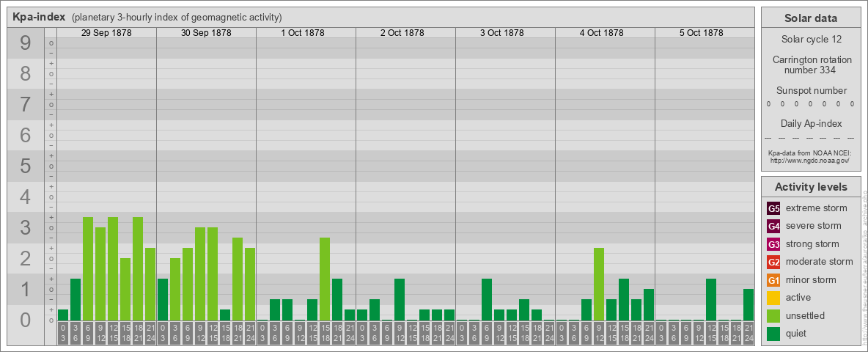
Task: Click the G2 moderate storm color swatch
Action: (773, 262)
